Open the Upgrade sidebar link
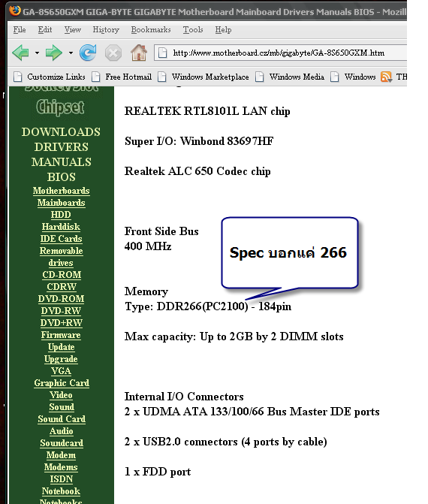 click(61, 359)
